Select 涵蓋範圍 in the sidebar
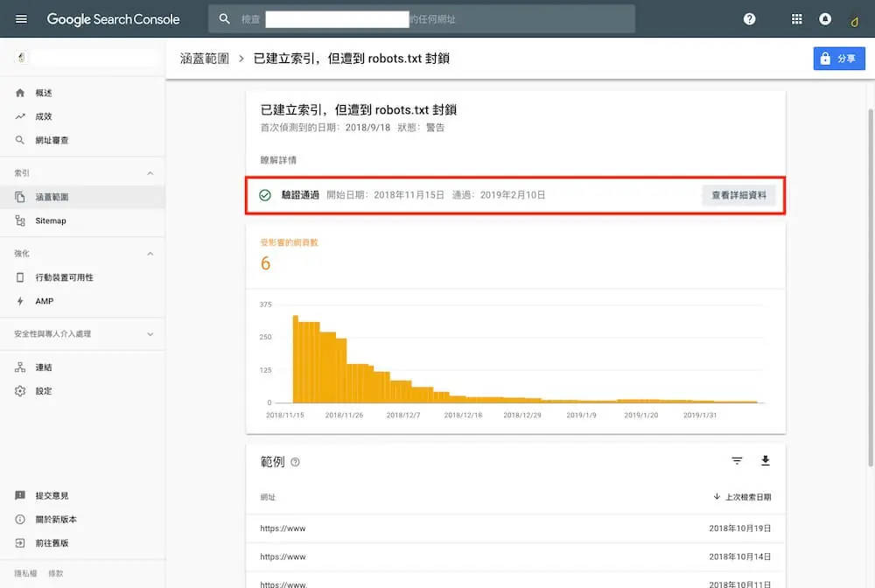 (82, 197)
